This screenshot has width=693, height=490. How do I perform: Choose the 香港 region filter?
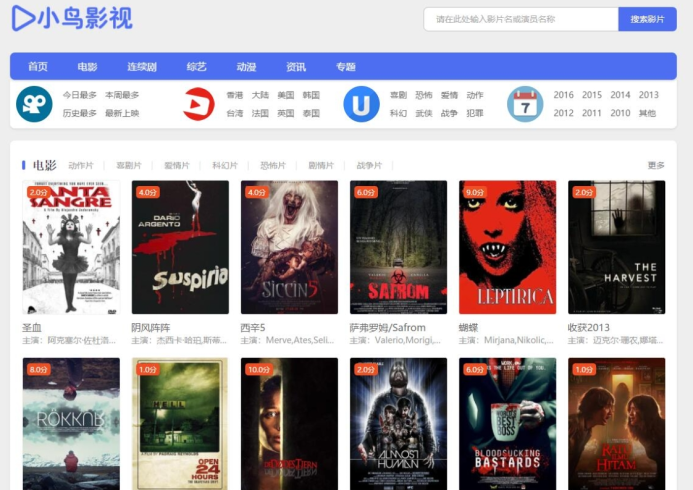[x=234, y=95]
